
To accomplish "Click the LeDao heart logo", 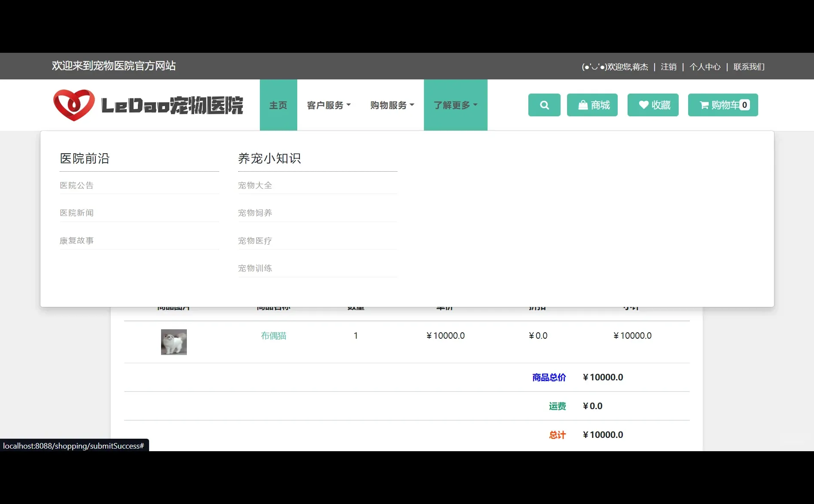I will (x=74, y=104).
